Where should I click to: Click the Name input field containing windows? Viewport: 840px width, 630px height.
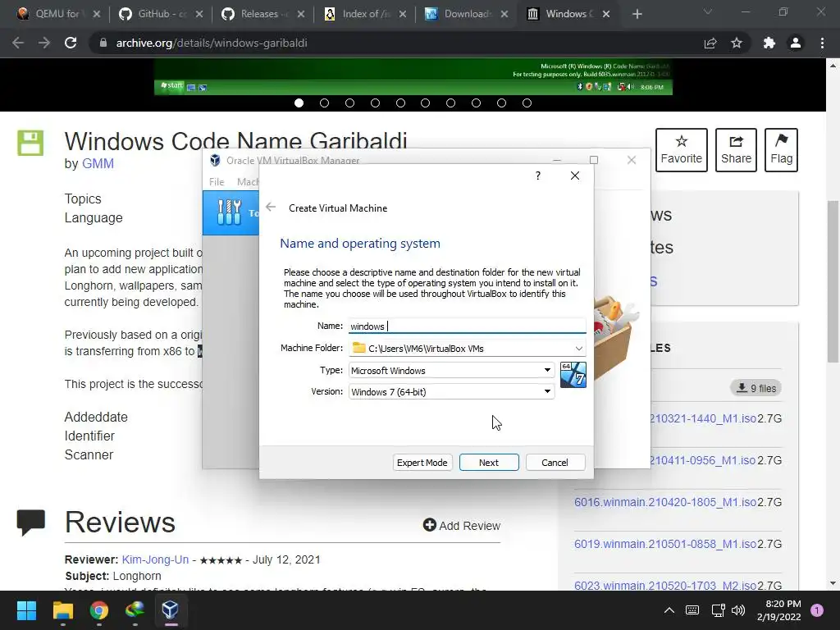coord(467,326)
